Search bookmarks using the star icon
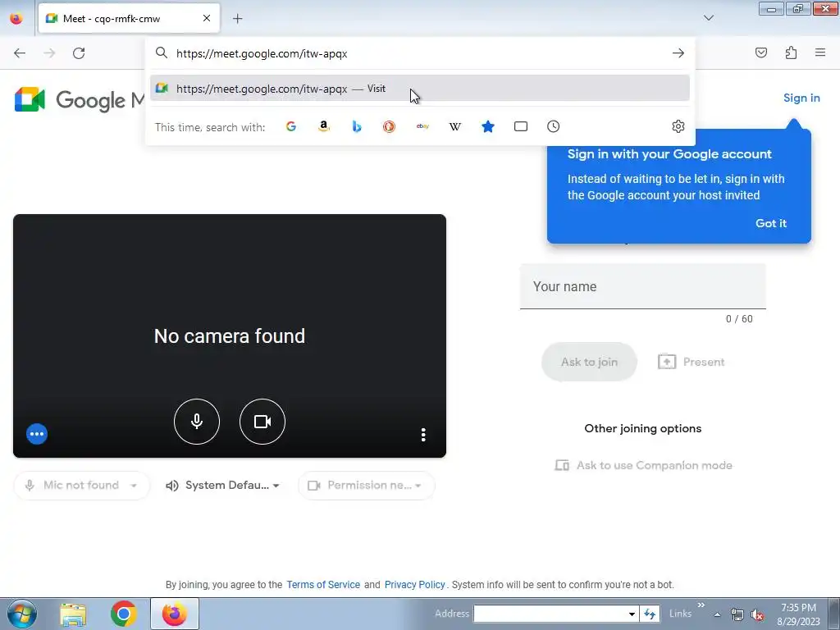Viewport: 840px width, 630px height. [x=488, y=126]
